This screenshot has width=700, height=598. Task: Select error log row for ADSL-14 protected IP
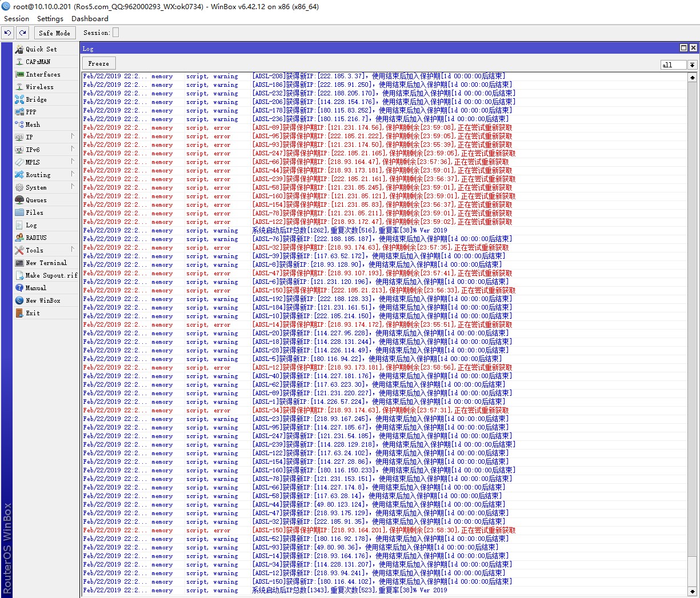(x=385, y=324)
